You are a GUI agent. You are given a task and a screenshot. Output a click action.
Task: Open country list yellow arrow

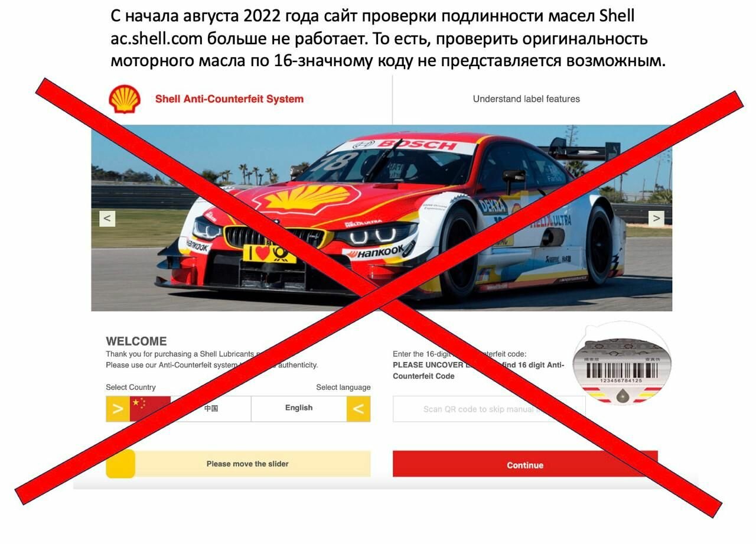pos(118,409)
